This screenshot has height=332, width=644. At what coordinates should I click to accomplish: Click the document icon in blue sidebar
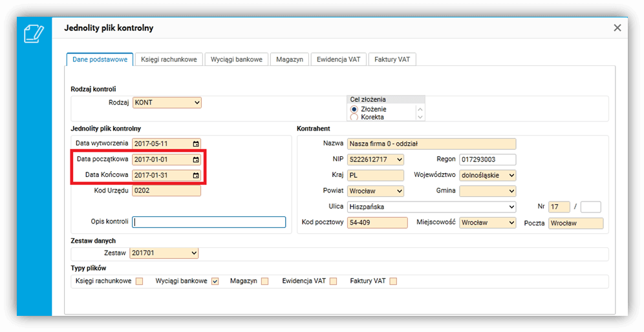click(x=34, y=33)
